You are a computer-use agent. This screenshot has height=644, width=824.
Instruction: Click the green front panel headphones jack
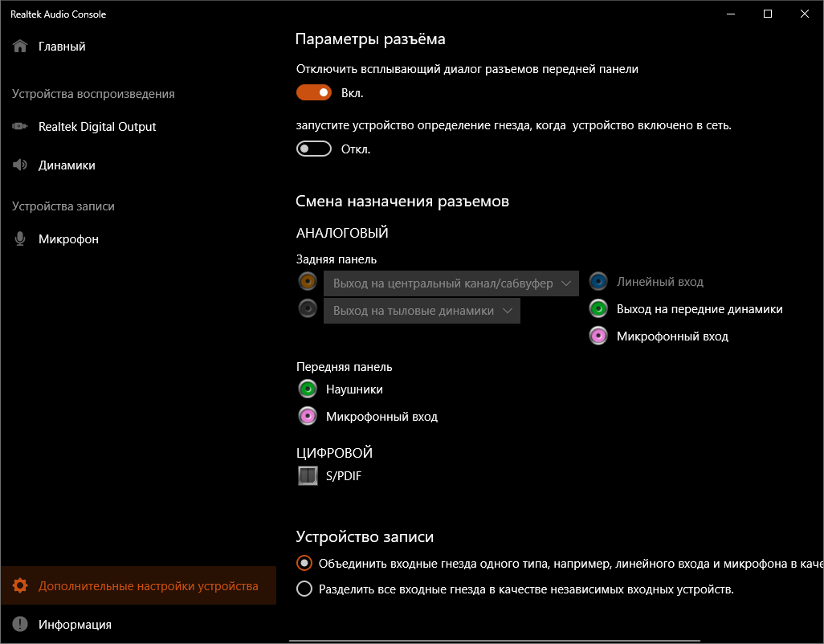(x=307, y=389)
